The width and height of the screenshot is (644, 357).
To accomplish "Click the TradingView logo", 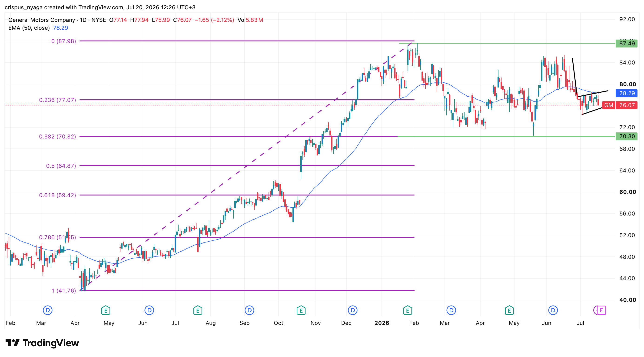I will [42, 343].
